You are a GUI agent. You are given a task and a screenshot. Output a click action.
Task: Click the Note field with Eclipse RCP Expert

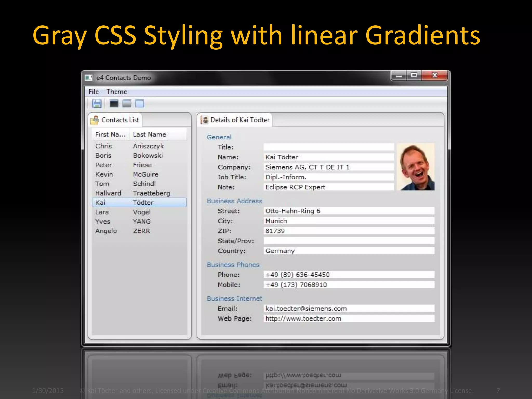pyautogui.click(x=329, y=187)
